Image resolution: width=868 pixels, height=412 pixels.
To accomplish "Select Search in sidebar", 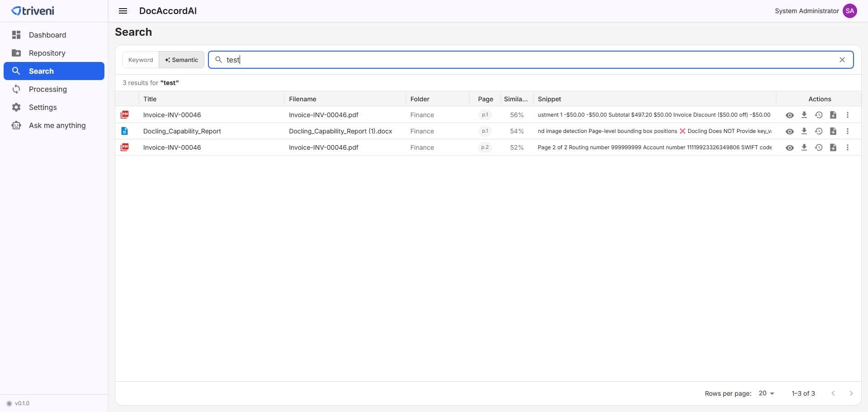I will (54, 71).
